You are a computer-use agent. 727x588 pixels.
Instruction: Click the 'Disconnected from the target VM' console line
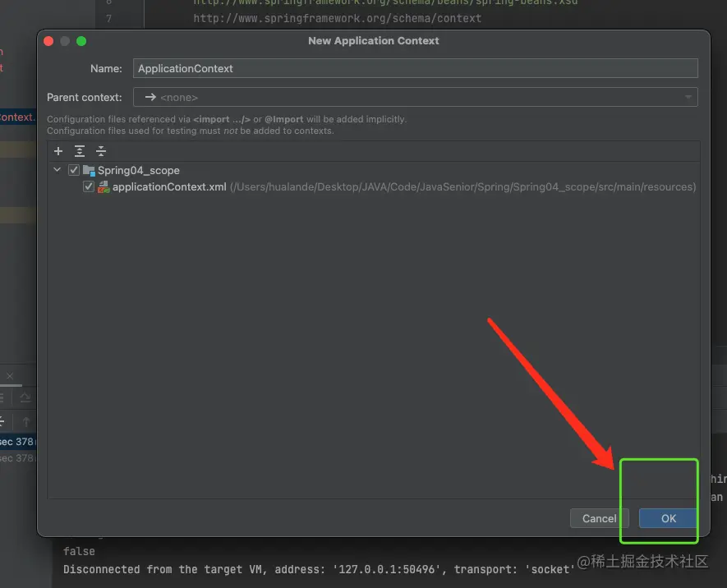point(319,569)
